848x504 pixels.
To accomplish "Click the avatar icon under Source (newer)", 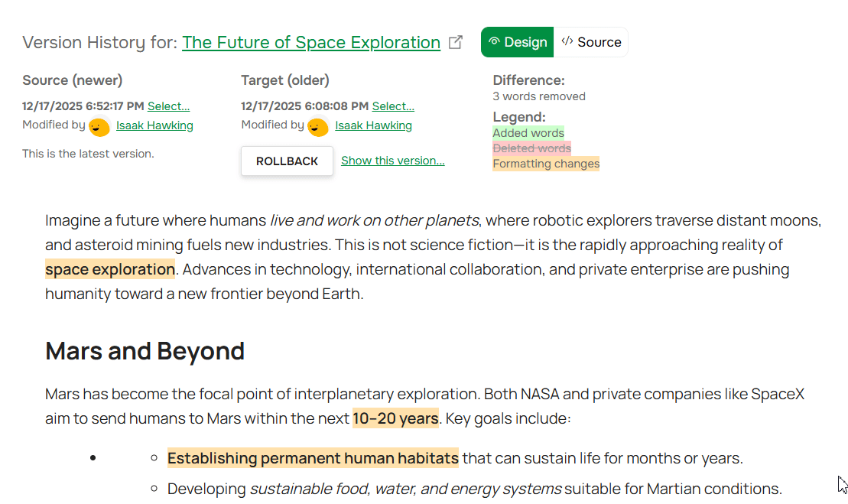I will [x=99, y=127].
